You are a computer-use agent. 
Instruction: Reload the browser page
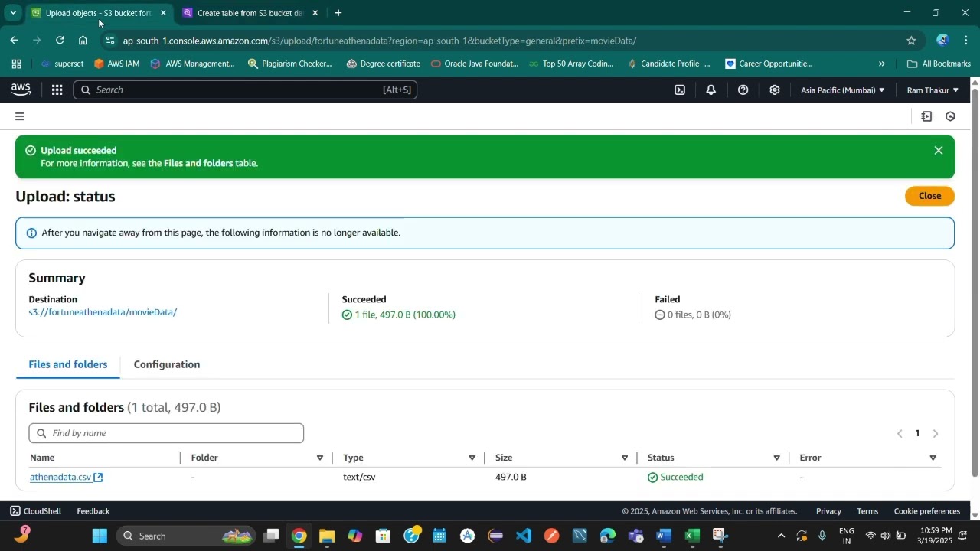[x=60, y=40]
